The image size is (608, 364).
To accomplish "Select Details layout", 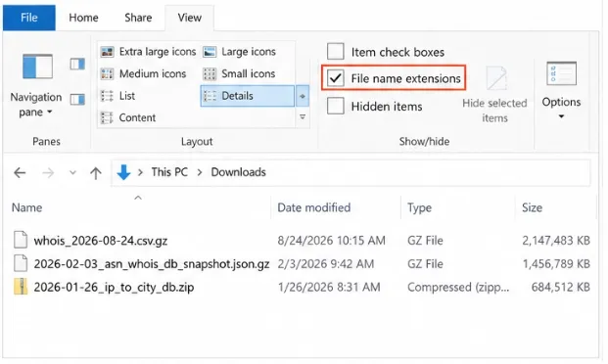I will coord(248,96).
